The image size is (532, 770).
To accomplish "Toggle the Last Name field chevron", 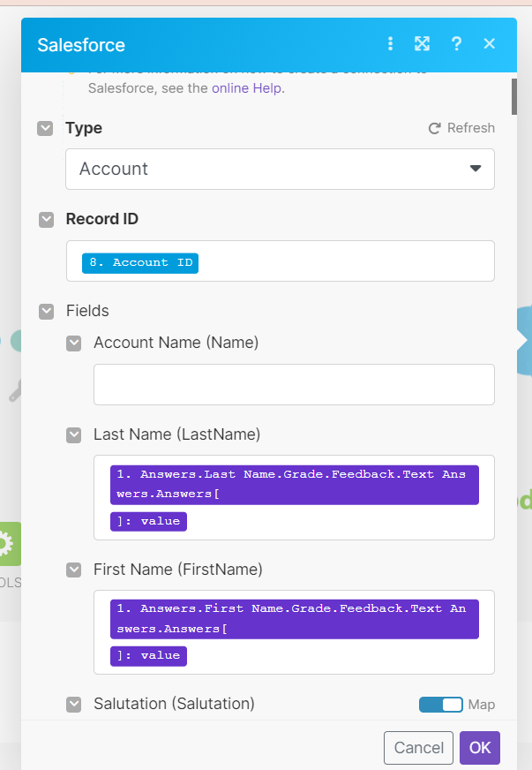I will pyautogui.click(x=74, y=434).
